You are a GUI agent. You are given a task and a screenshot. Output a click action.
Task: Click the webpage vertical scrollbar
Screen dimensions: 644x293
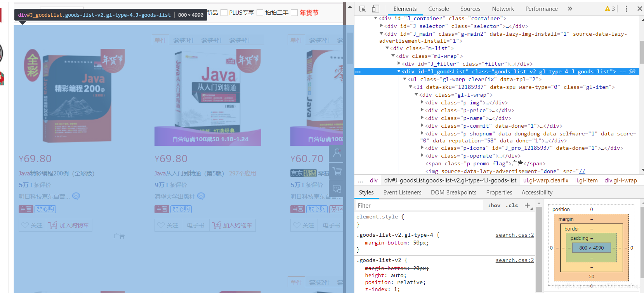point(349,49)
